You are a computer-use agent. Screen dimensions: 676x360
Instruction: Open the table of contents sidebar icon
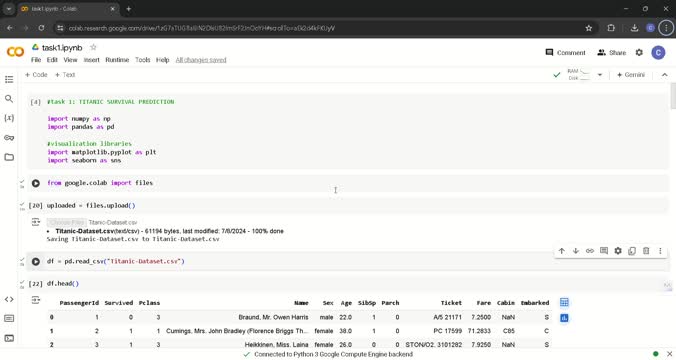click(x=9, y=79)
